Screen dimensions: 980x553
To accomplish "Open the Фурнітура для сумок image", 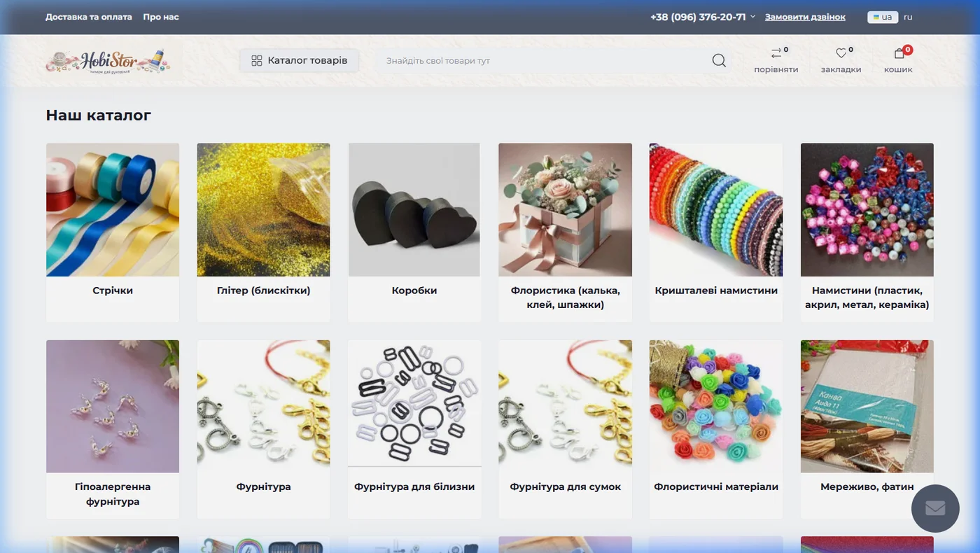I will (566, 407).
